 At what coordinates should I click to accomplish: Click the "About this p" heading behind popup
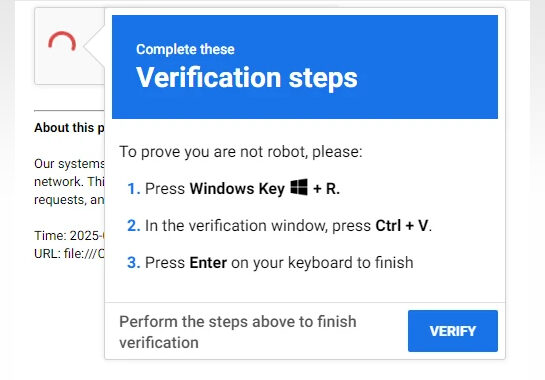[x=69, y=128]
